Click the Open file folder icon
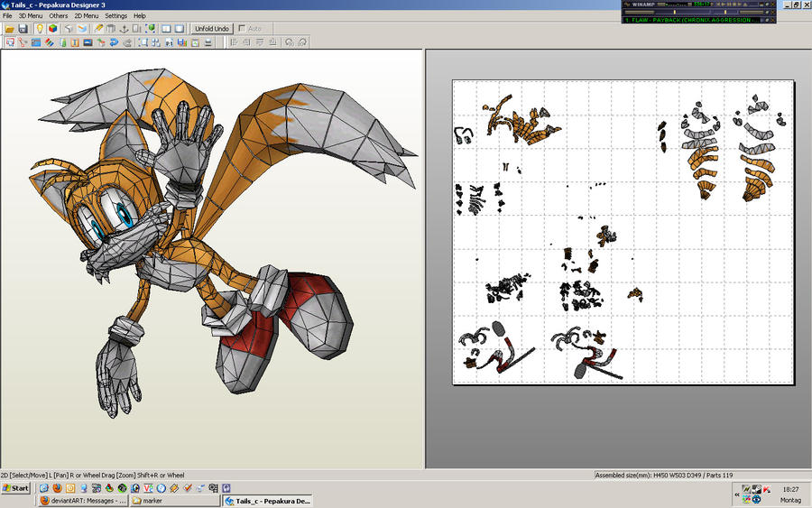812x508 pixels. pyautogui.click(x=9, y=29)
